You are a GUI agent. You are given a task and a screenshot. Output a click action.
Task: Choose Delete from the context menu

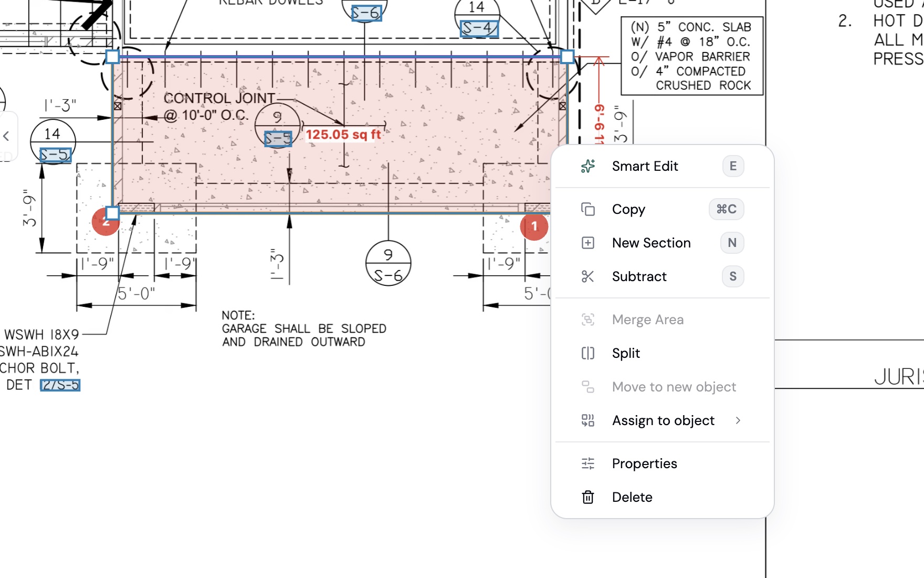663,497
